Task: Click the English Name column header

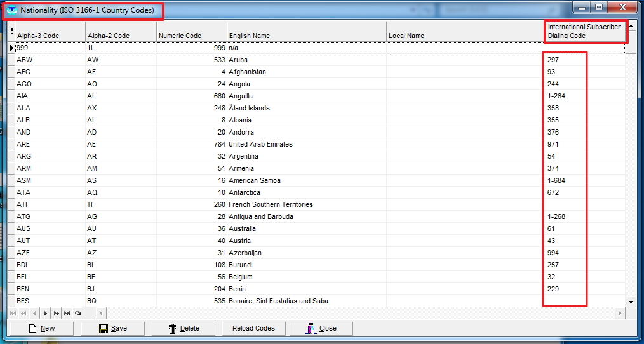Action: pos(306,36)
